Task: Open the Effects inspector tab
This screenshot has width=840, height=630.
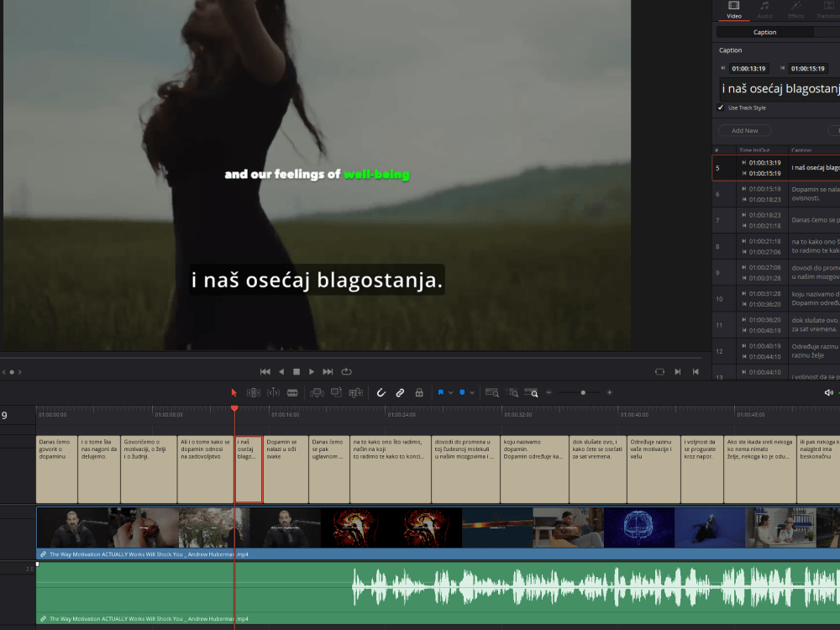Action: (x=796, y=10)
